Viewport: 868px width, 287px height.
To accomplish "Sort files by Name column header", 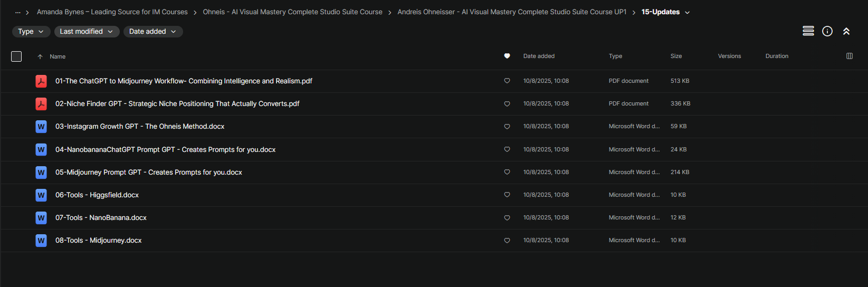I will pyautogui.click(x=58, y=56).
